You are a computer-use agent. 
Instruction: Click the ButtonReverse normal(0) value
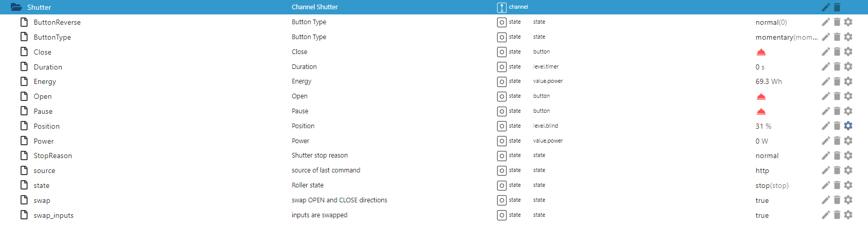tap(771, 22)
